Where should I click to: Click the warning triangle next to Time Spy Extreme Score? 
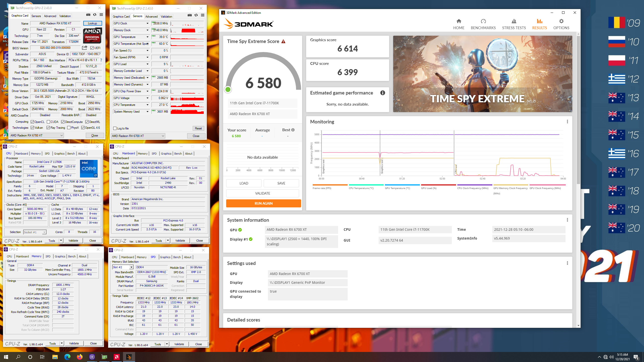[x=284, y=41]
